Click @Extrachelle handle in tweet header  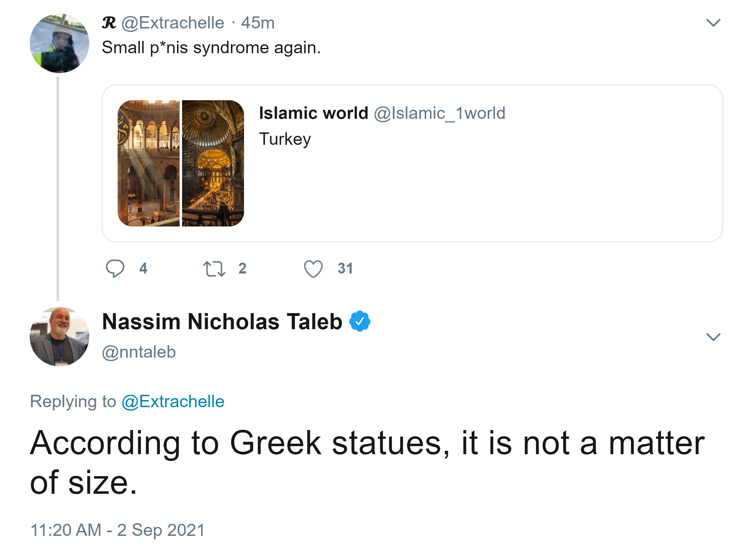click(172, 23)
